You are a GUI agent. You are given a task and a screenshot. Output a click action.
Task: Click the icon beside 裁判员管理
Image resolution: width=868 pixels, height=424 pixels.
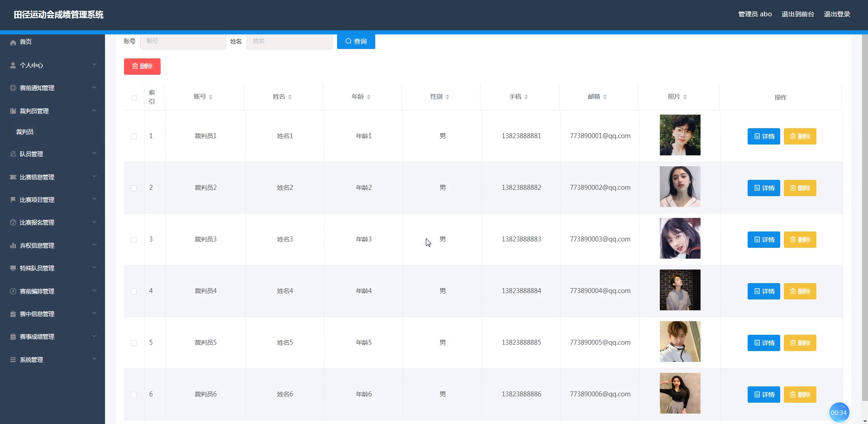pos(13,111)
